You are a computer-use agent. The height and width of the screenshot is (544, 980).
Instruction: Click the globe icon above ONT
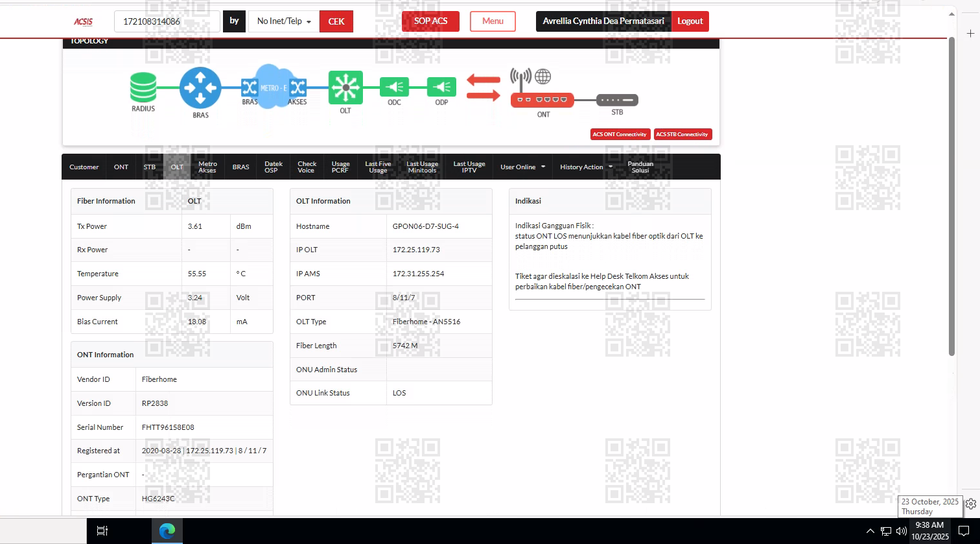click(x=543, y=77)
